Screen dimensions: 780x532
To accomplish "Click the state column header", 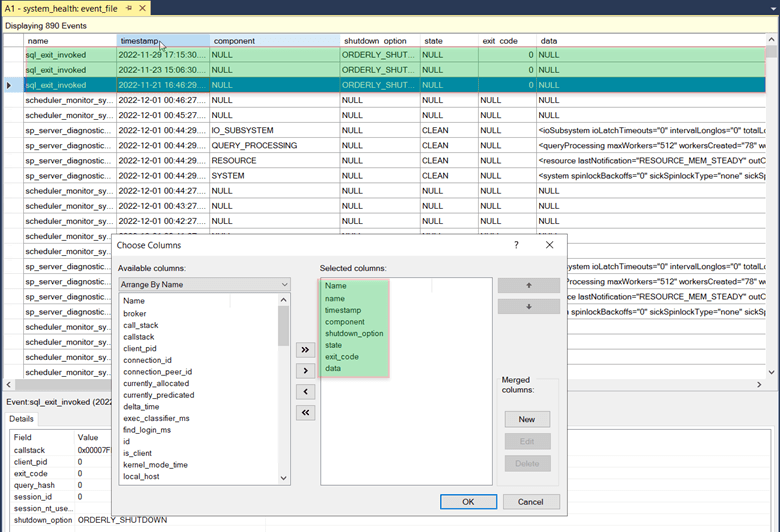I will [x=449, y=41].
